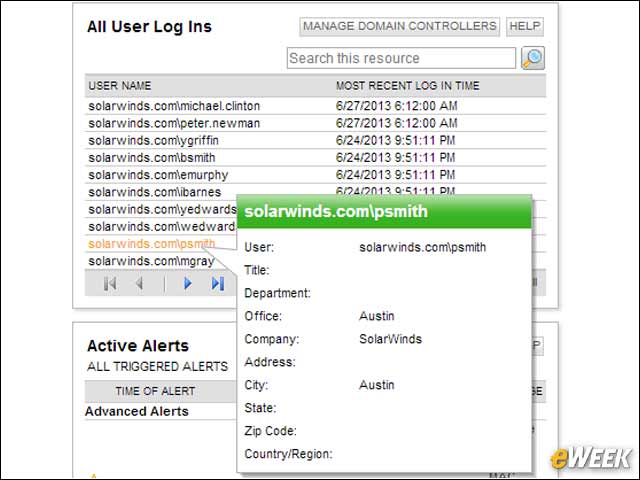The image size is (640, 480).
Task: Click the Office value Austin
Action: [x=377, y=316]
